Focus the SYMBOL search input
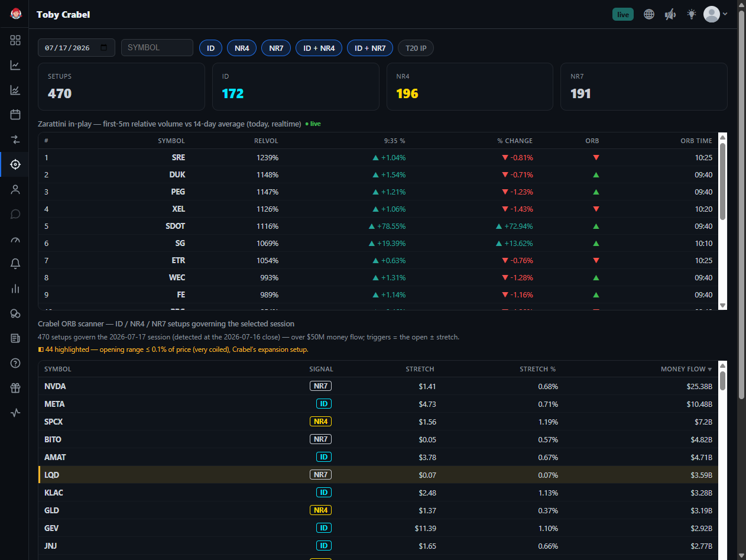 (157, 47)
